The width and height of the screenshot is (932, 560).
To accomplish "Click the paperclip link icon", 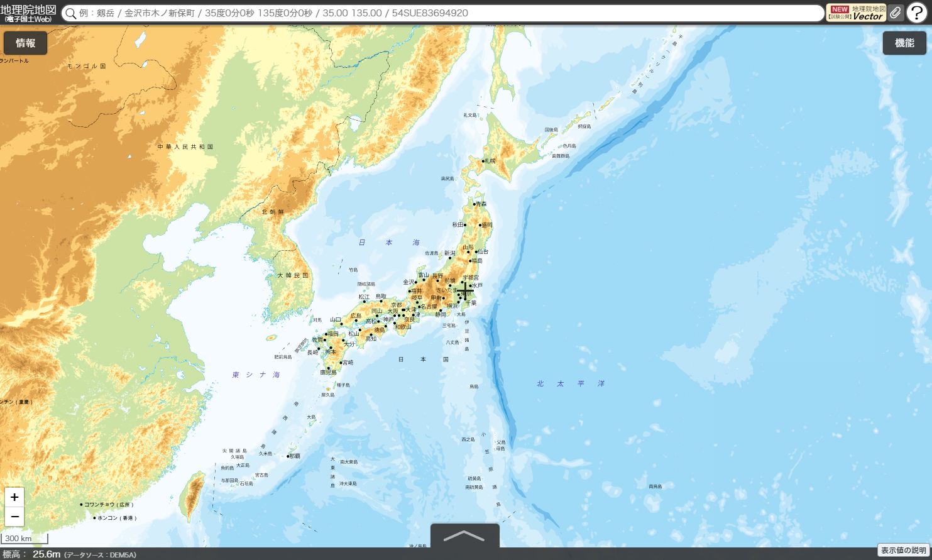I will tap(896, 13).
